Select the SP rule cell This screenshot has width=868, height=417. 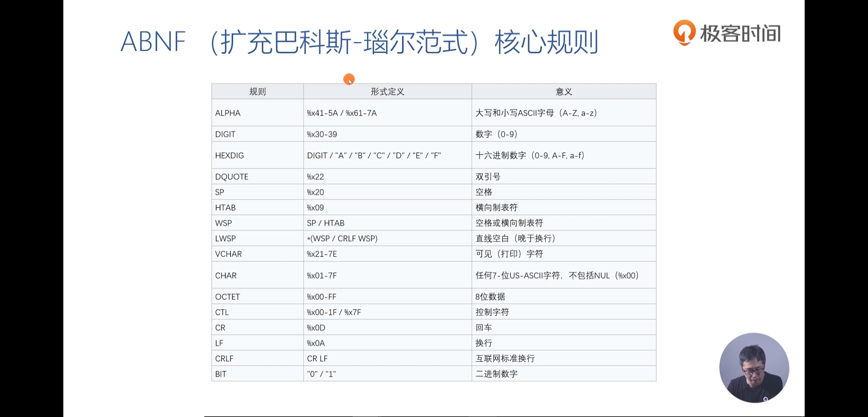(258, 192)
